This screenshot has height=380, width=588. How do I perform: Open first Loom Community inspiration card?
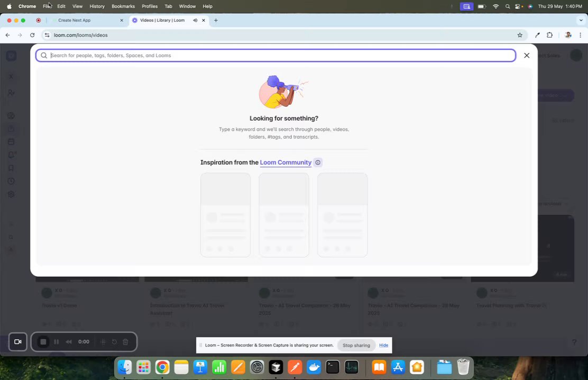pyautogui.click(x=225, y=215)
